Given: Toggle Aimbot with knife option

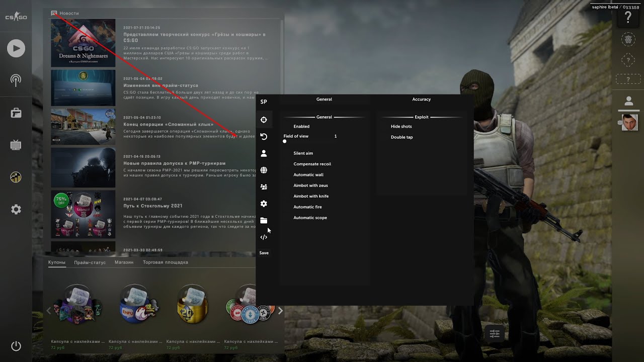Looking at the screenshot, I should tap(311, 196).
